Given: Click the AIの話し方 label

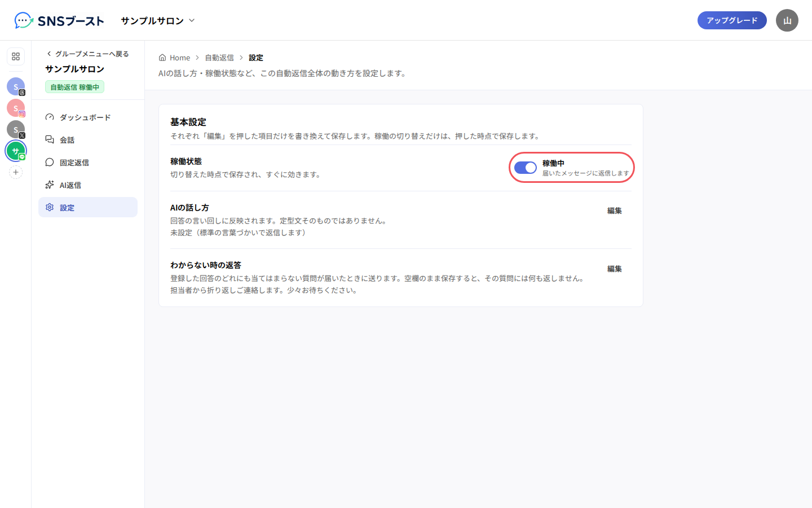Looking at the screenshot, I should pos(189,208).
